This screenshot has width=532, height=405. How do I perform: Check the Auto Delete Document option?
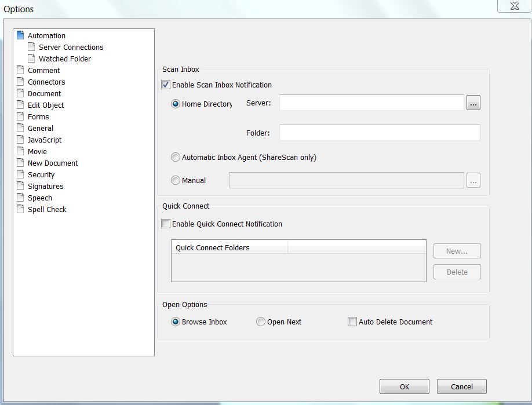pyautogui.click(x=352, y=322)
